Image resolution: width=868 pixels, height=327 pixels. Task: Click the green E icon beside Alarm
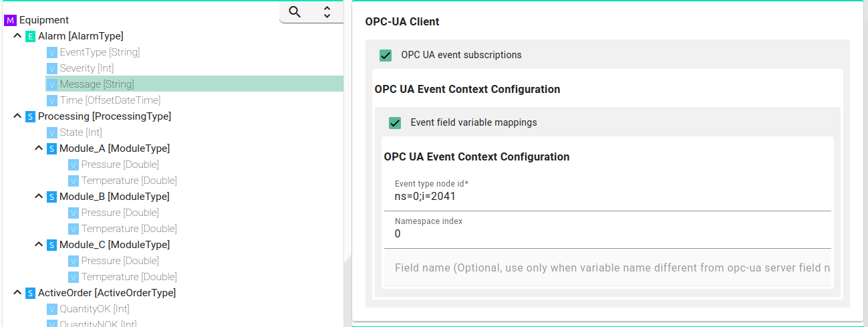click(x=31, y=36)
